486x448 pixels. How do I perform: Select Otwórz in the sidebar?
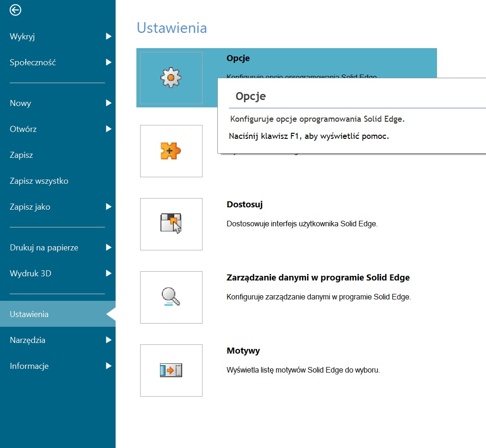pos(23,129)
